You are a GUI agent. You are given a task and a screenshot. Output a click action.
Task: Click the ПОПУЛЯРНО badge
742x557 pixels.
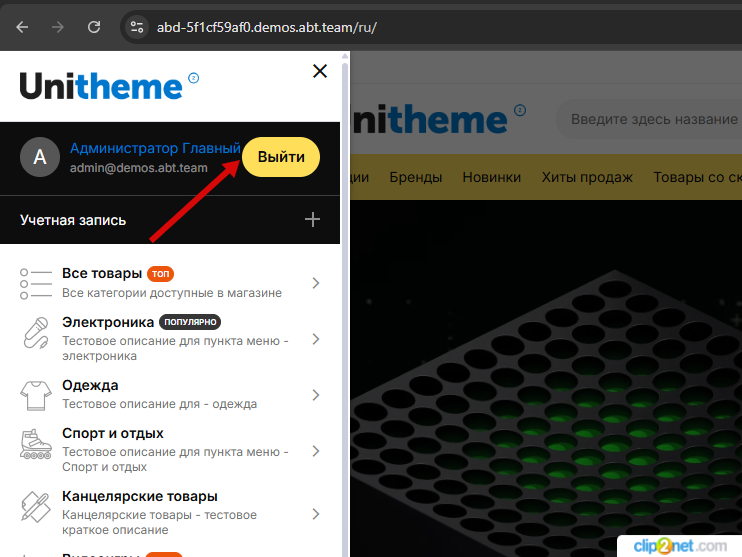190,322
